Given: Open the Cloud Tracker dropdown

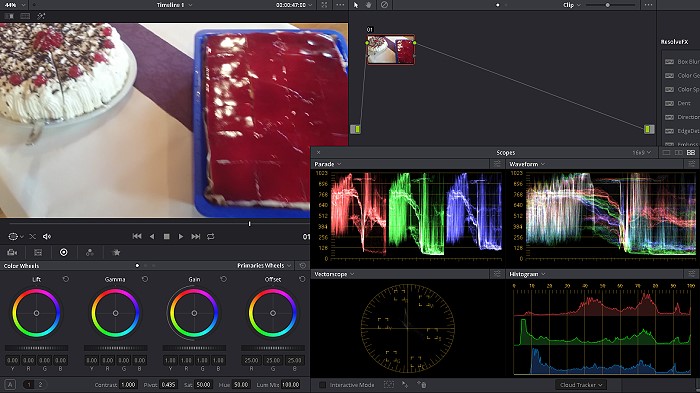Looking at the screenshot, I should click(581, 385).
